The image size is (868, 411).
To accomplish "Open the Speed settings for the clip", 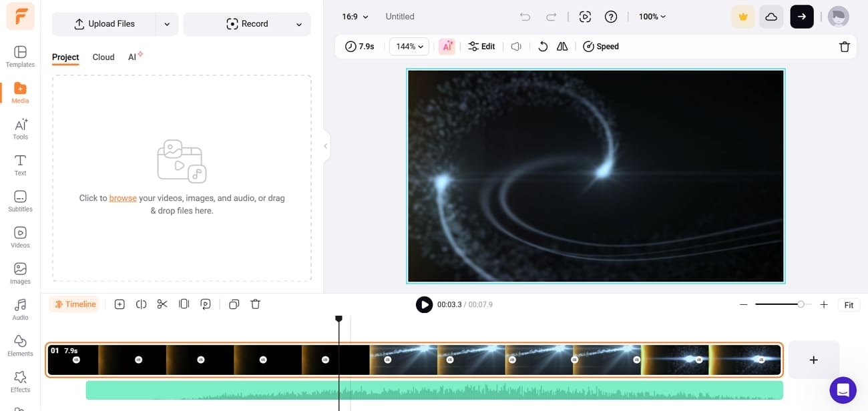I will pos(601,46).
